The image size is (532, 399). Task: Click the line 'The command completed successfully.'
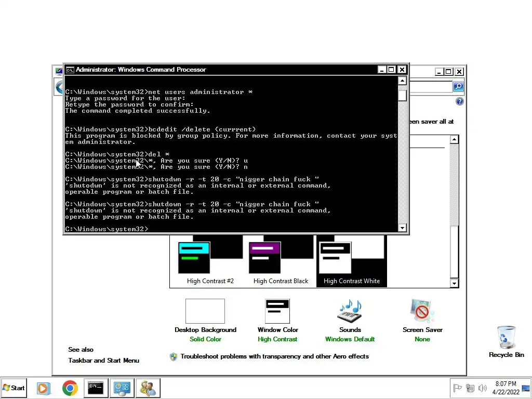137,111
